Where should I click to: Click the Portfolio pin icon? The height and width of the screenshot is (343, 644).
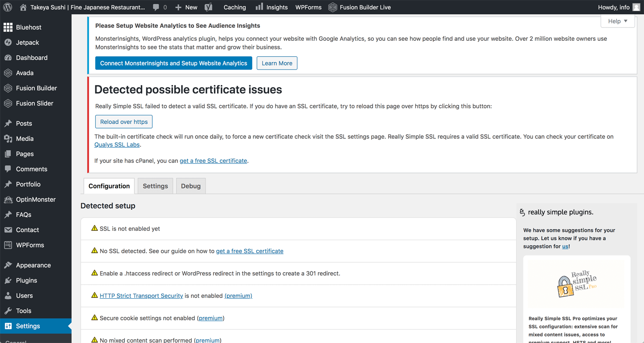tap(8, 184)
